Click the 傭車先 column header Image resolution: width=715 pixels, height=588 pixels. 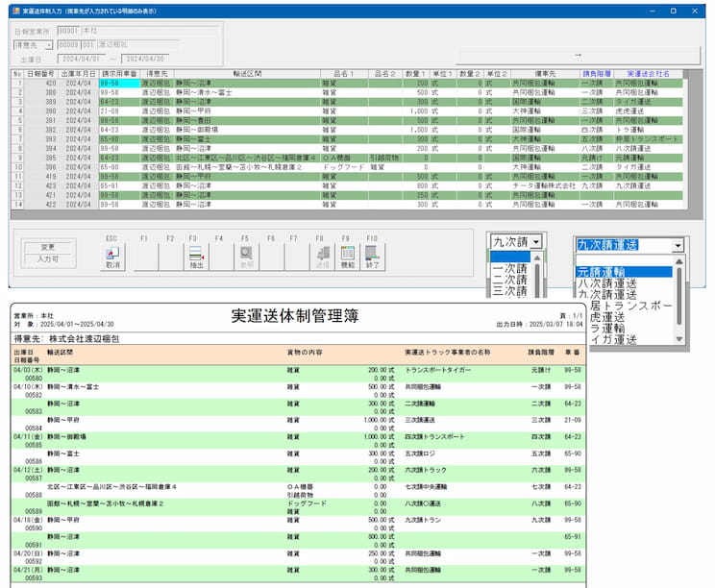click(x=545, y=74)
